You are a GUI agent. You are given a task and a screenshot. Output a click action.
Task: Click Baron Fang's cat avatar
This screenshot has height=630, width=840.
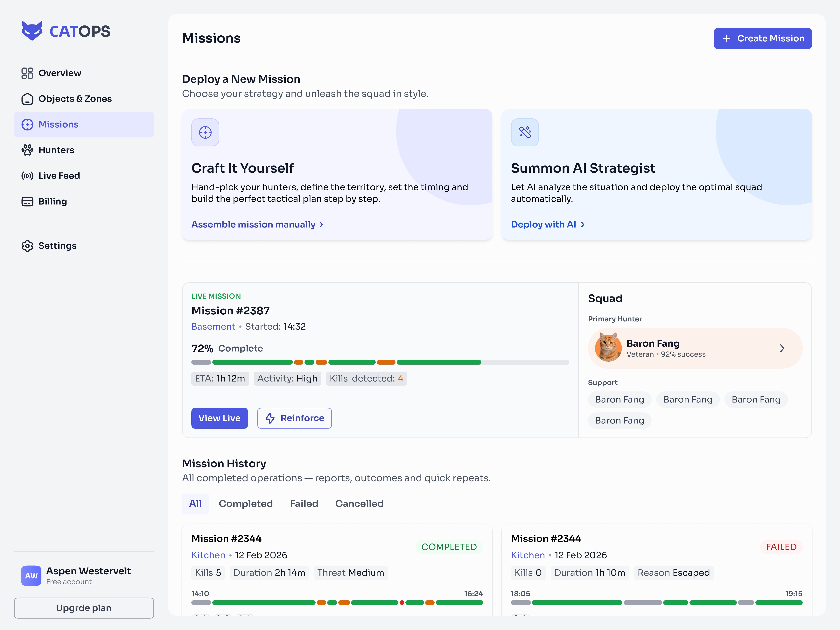click(x=608, y=347)
